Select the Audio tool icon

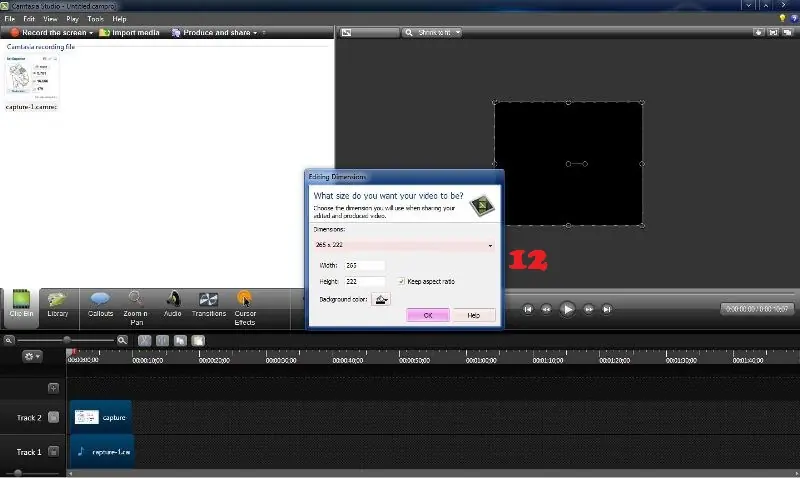point(172,303)
